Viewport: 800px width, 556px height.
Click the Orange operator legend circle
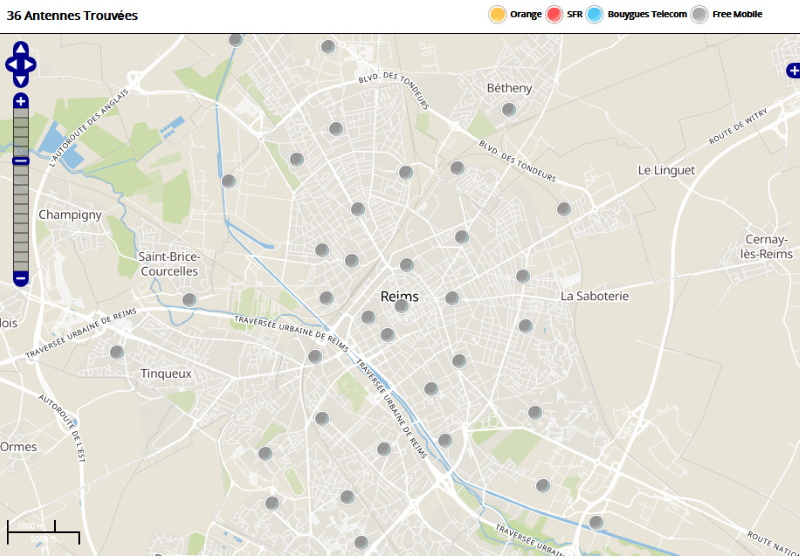(x=497, y=14)
